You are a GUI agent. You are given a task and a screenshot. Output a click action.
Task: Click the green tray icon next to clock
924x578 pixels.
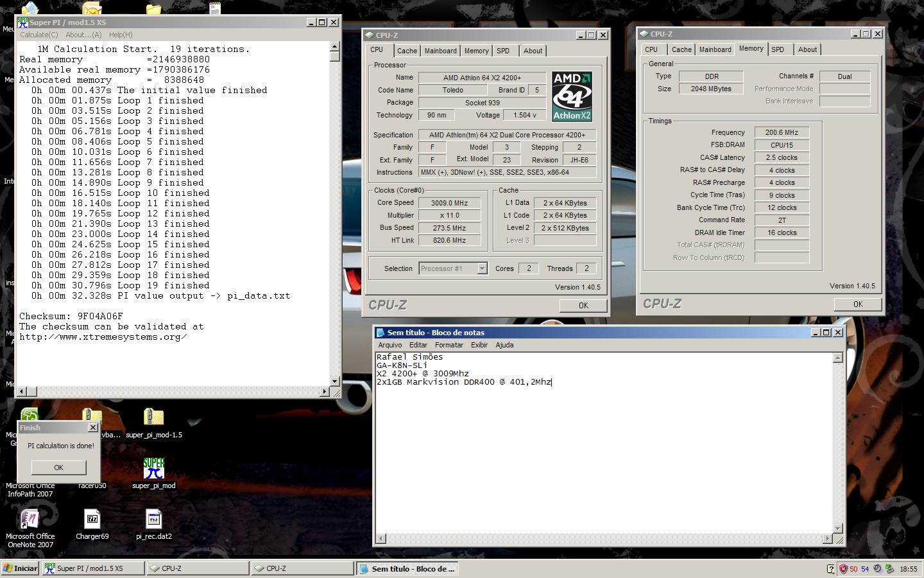pos(889,568)
